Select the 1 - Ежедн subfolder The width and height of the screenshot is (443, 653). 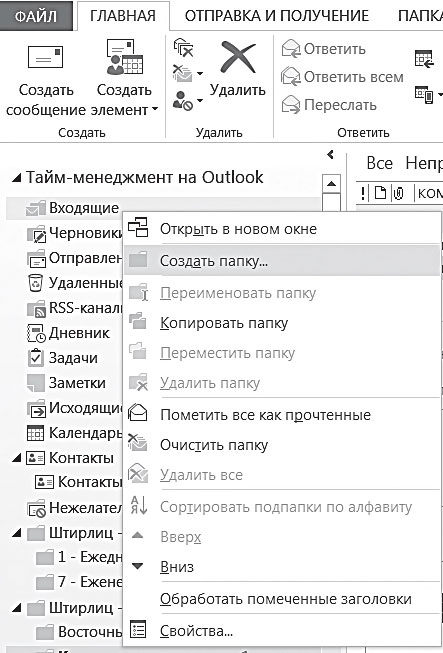pyautogui.click(x=79, y=557)
